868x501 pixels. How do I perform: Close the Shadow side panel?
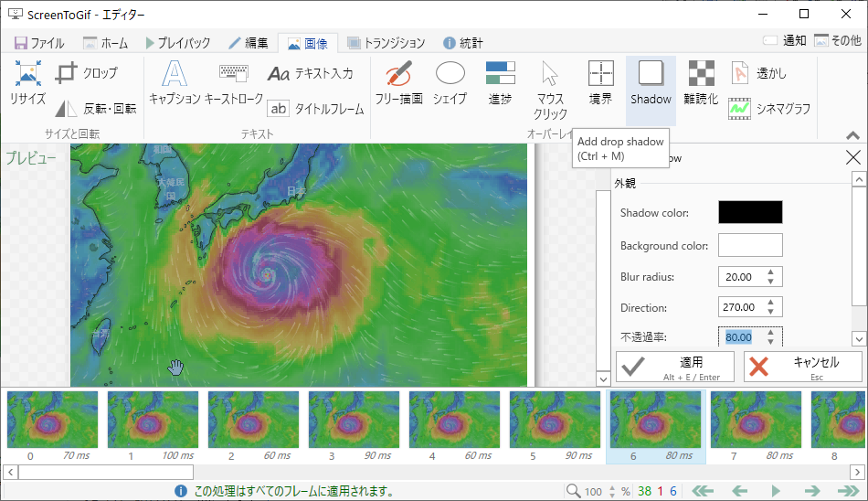pos(853,157)
